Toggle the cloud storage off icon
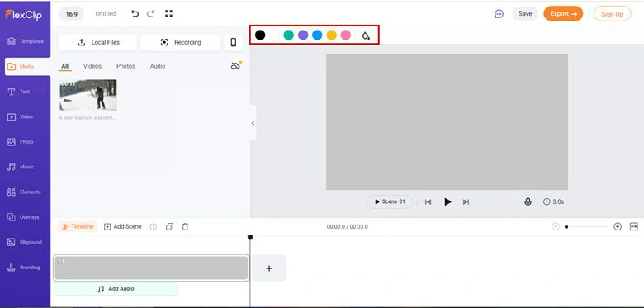The image size is (644, 308). tap(236, 66)
